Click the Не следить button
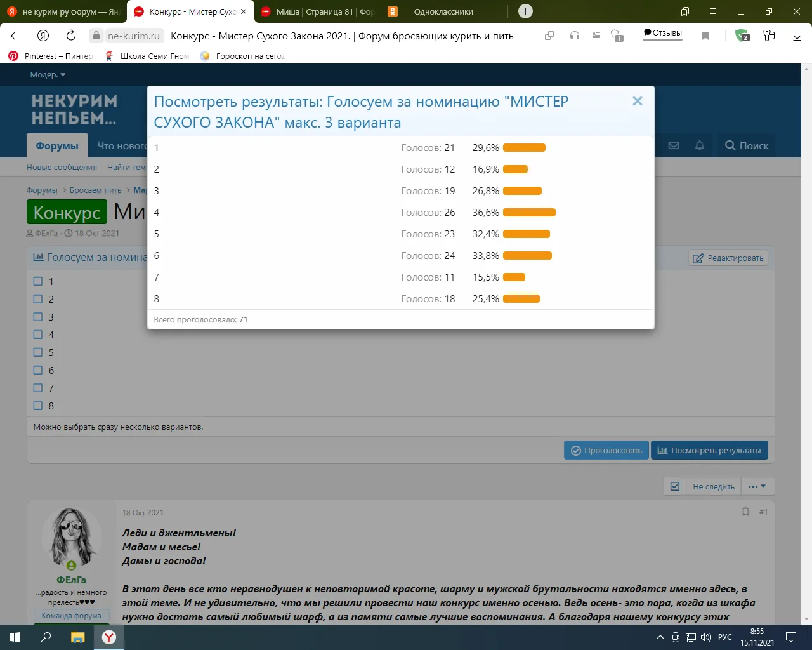The image size is (812, 650). tap(714, 486)
